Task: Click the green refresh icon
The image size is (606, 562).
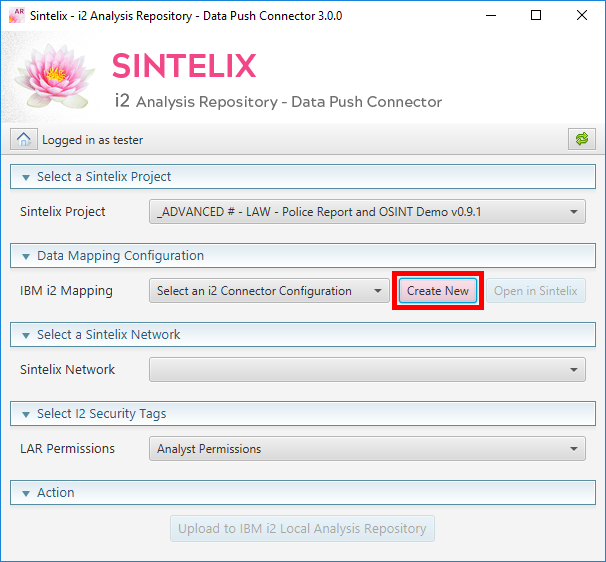Action: pos(581,140)
